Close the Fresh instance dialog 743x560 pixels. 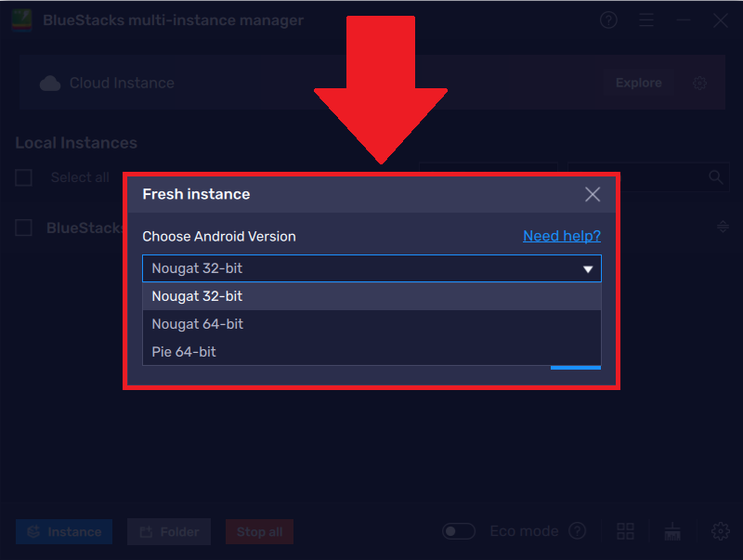coord(593,194)
